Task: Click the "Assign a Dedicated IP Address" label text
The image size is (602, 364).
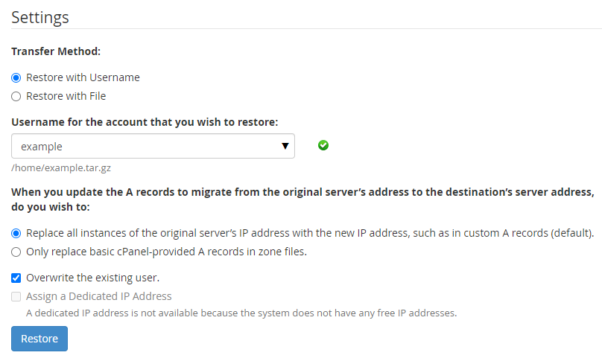Action: click(98, 296)
